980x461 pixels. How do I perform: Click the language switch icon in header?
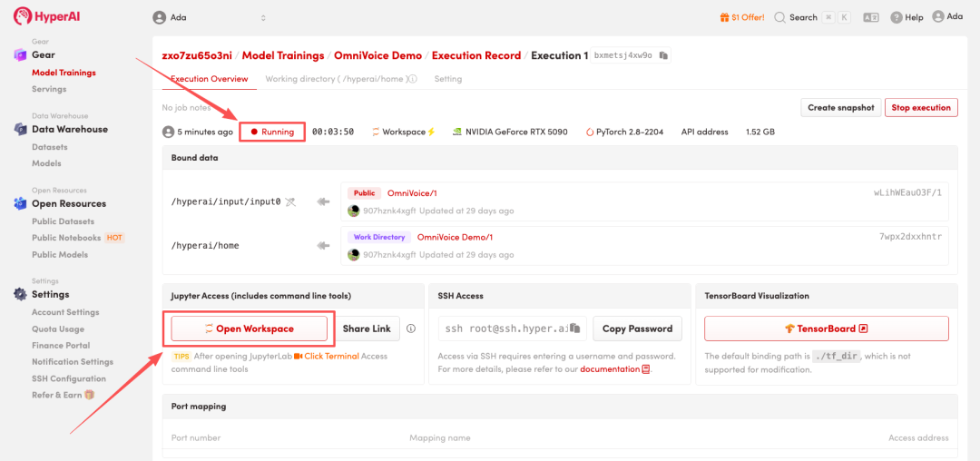870,17
